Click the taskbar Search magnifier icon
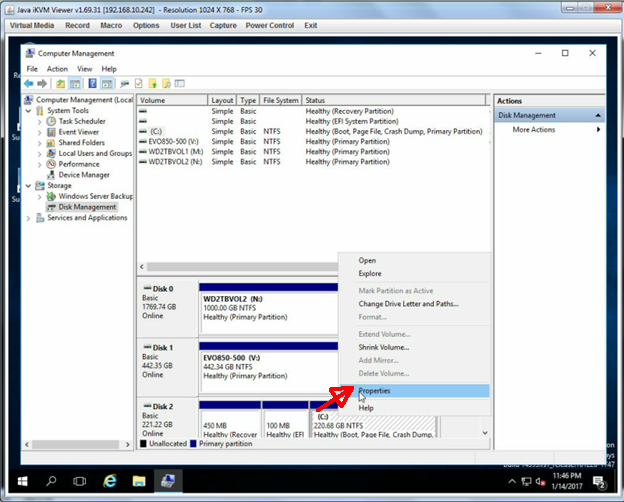624x502 pixels. pyautogui.click(x=51, y=481)
